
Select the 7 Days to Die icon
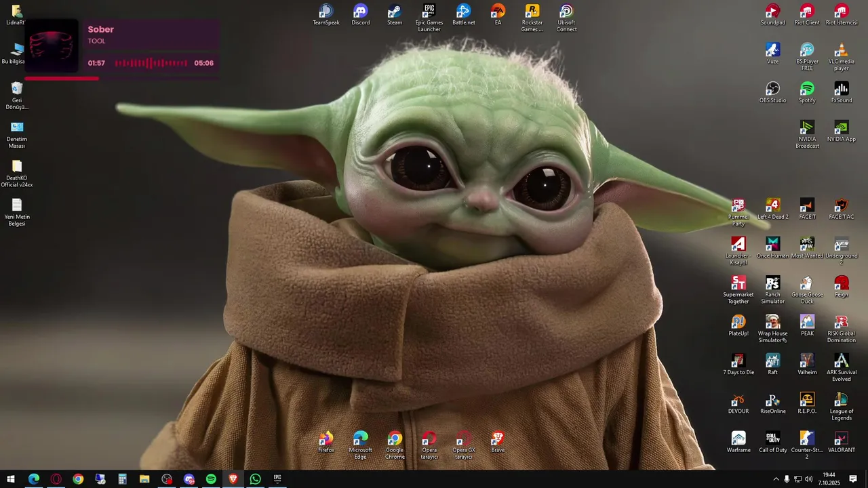(738, 365)
